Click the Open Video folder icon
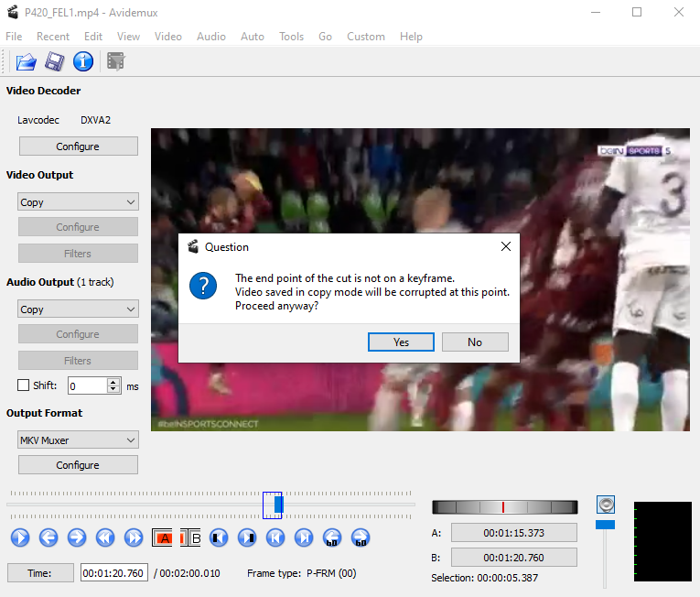This screenshot has width=700, height=597. pos(26,62)
